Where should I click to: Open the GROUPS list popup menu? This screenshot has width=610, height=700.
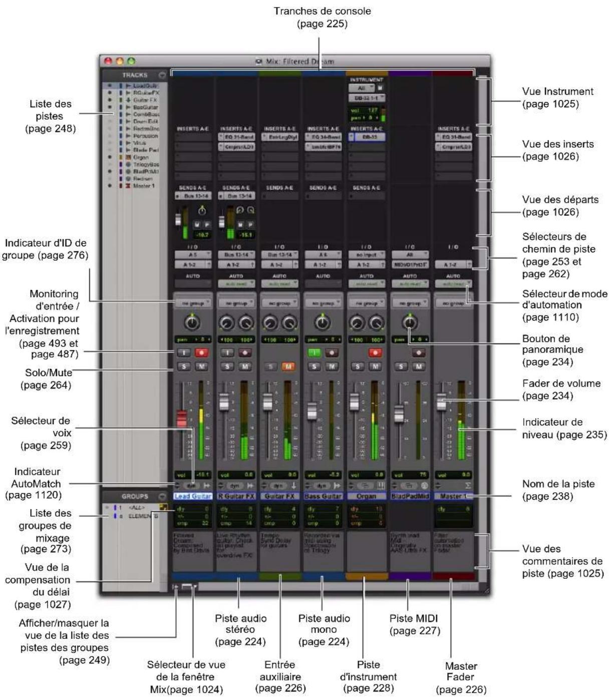(162, 497)
